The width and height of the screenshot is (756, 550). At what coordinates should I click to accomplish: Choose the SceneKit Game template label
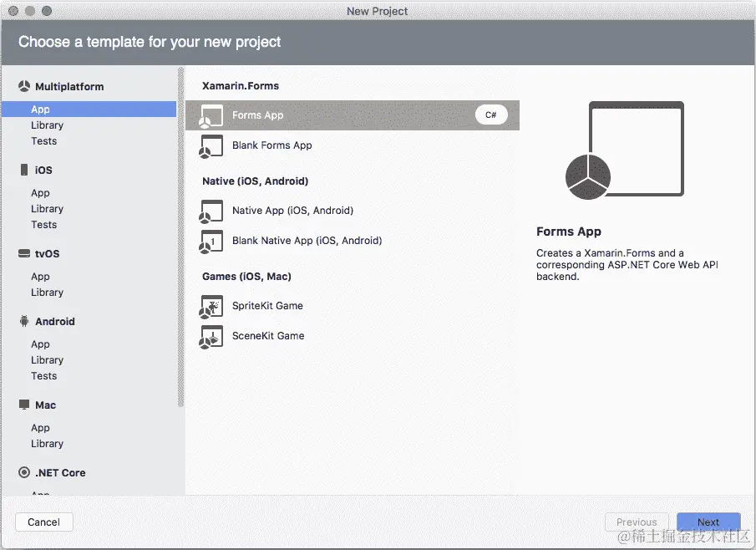[x=268, y=336]
